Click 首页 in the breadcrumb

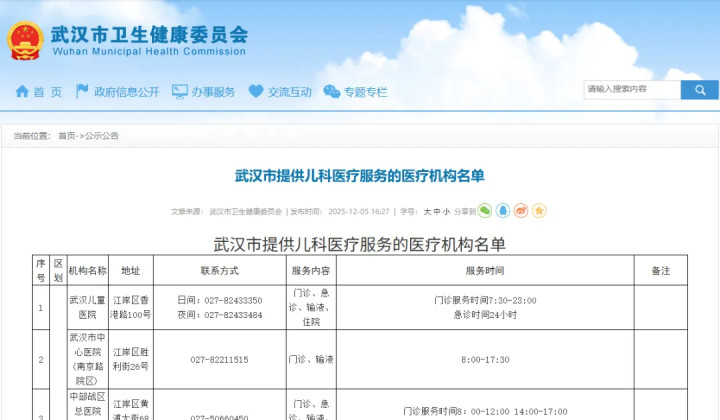[66, 136]
